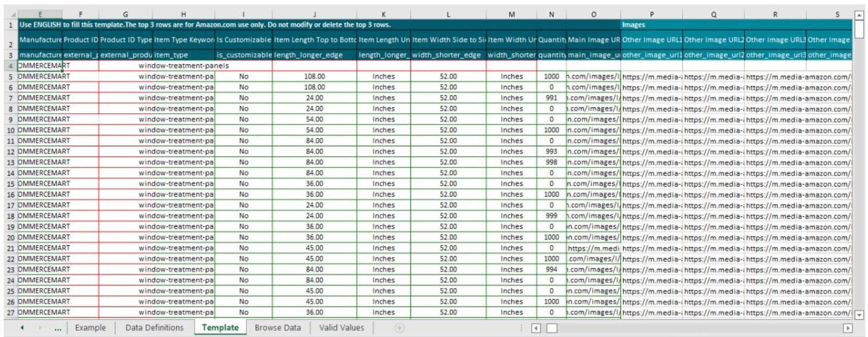Select column F header
The image size is (868, 337).
80,15
